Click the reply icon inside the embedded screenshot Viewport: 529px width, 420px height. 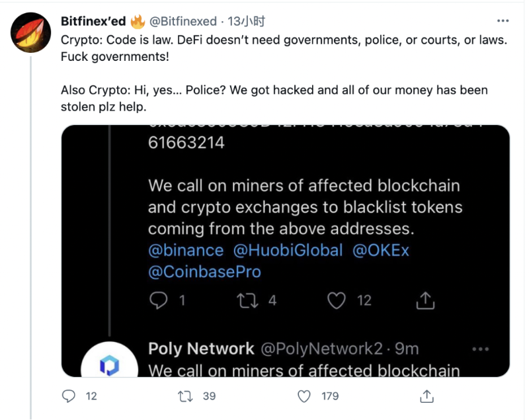[158, 300]
